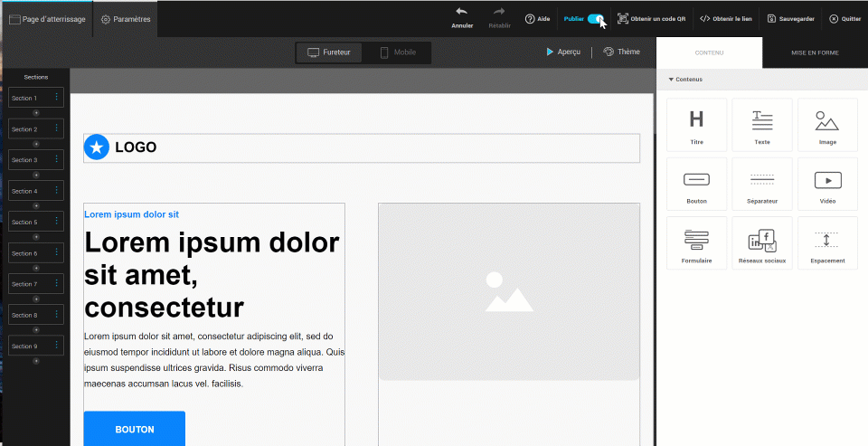Select the Espacement content block
This screenshot has height=446, width=868.
click(x=826, y=243)
